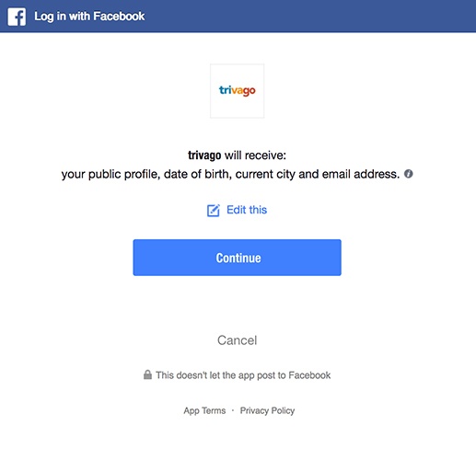Screen dimensions: 476x460
Task: Click the "will receive:" text
Action: coord(255,155)
